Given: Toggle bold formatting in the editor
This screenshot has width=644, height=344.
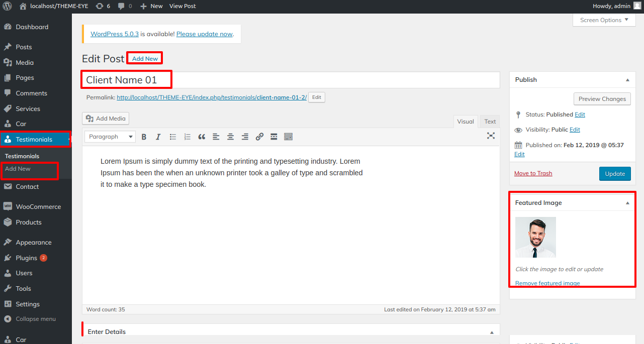Looking at the screenshot, I should click(144, 137).
